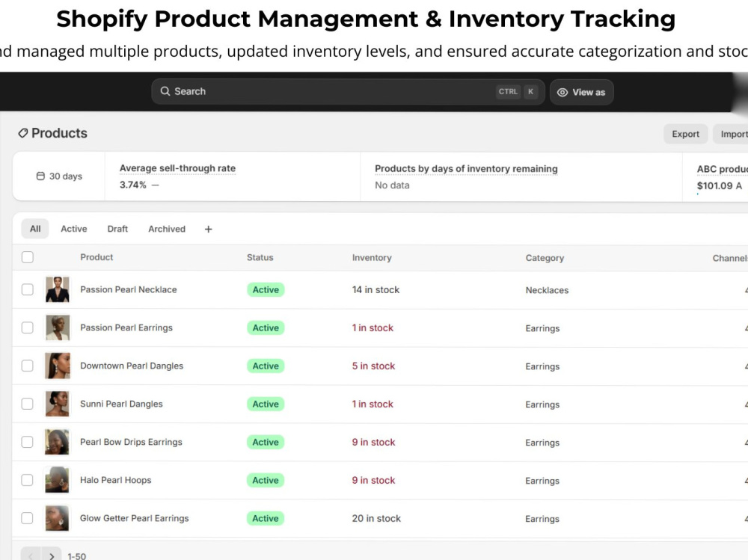This screenshot has width=748, height=560.
Task: Check the Halo Pearl Hoops checkbox
Action: 28,480
